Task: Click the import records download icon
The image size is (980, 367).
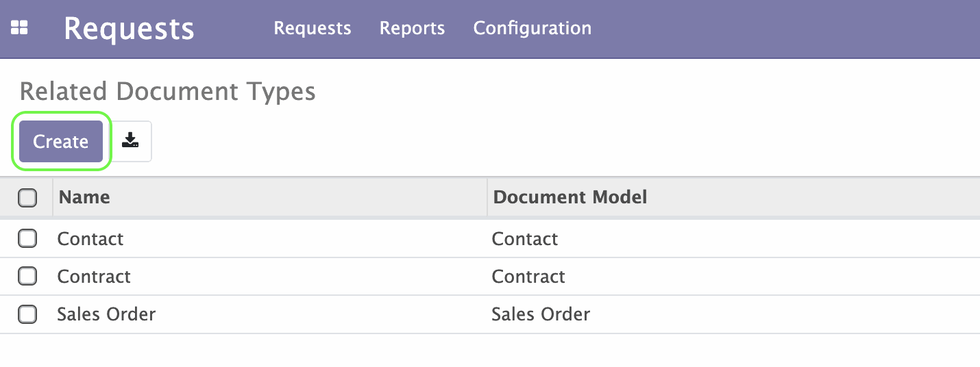Action: point(130,141)
